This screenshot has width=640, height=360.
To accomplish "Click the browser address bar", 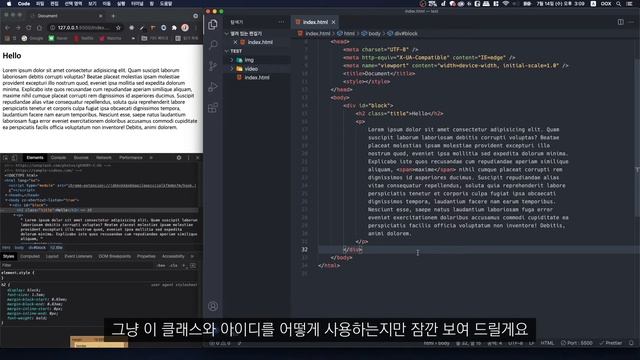I will [84, 28].
